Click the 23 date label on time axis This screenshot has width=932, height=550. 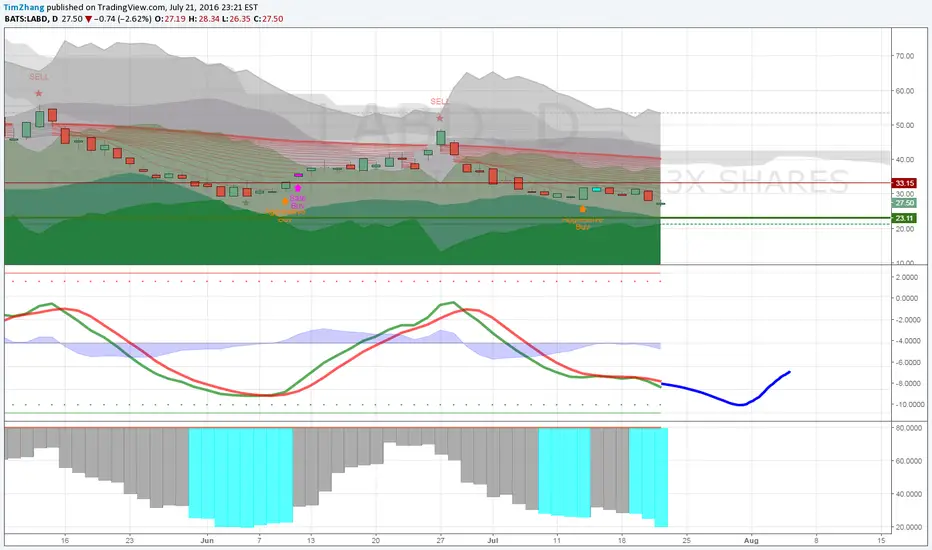click(130, 540)
